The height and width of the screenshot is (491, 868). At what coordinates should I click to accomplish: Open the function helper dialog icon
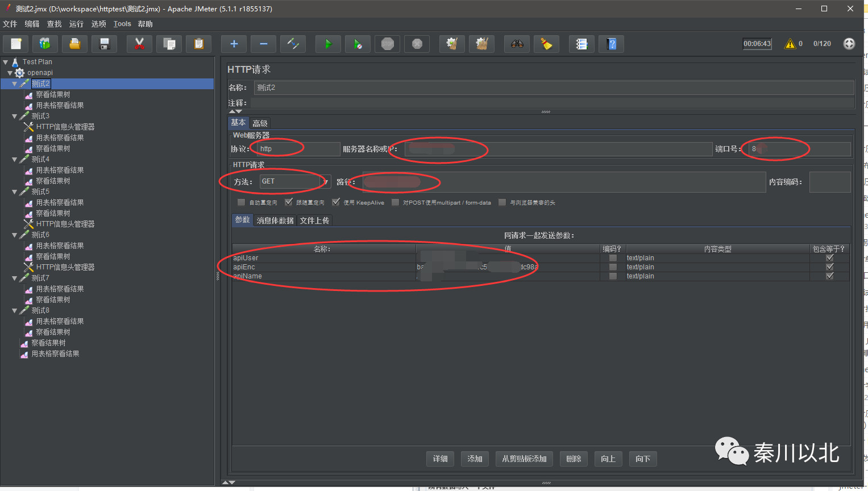(x=582, y=44)
